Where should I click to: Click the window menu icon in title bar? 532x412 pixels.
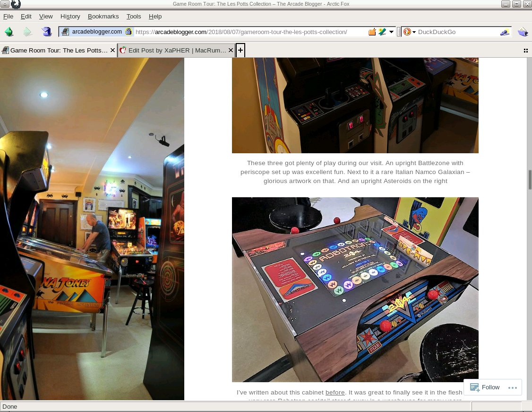click(x=5, y=4)
